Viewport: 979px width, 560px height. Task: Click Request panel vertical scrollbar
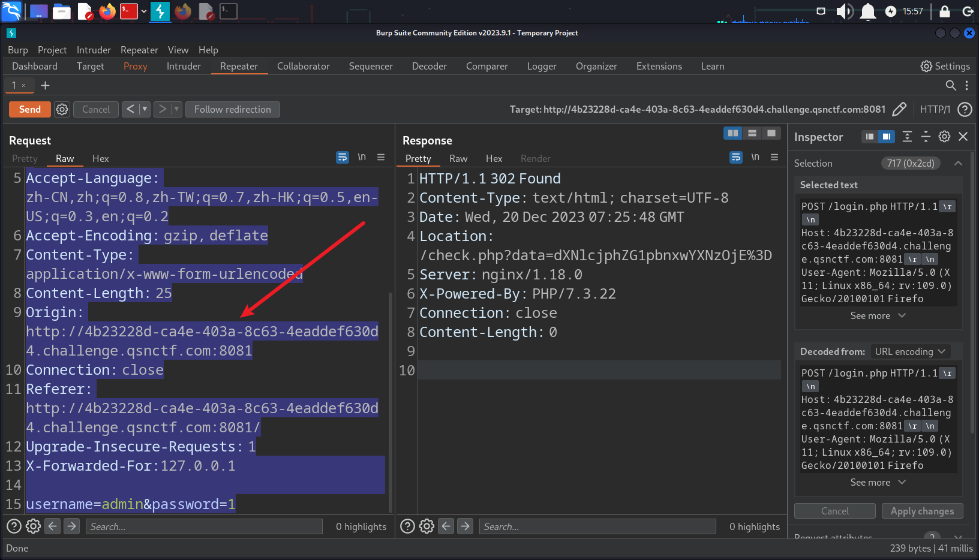[391, 402]
